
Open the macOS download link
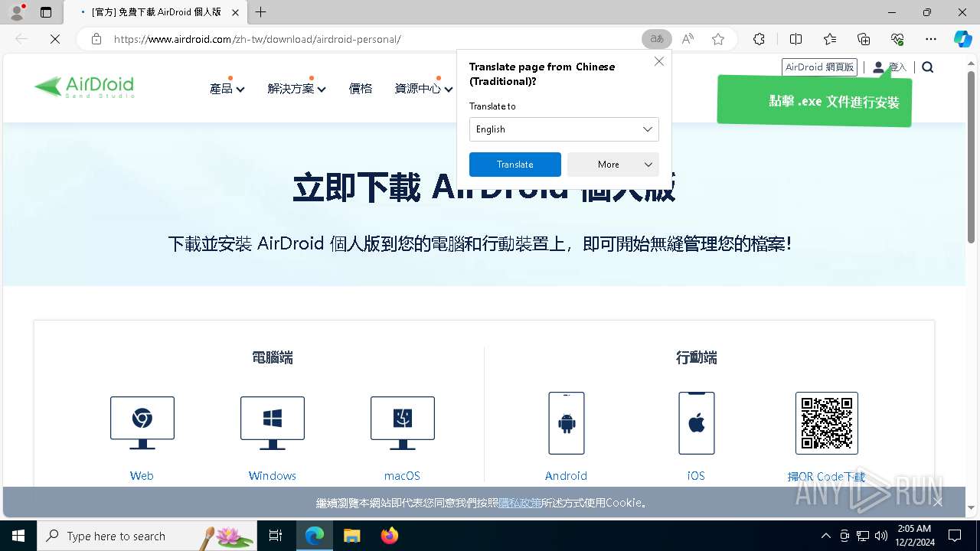tap(402, 476)
